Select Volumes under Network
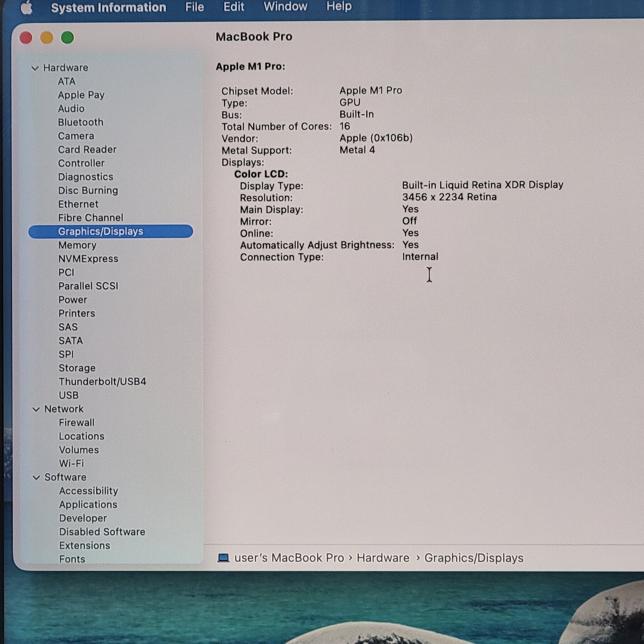The image size is (644, 644). pos(79,450)
